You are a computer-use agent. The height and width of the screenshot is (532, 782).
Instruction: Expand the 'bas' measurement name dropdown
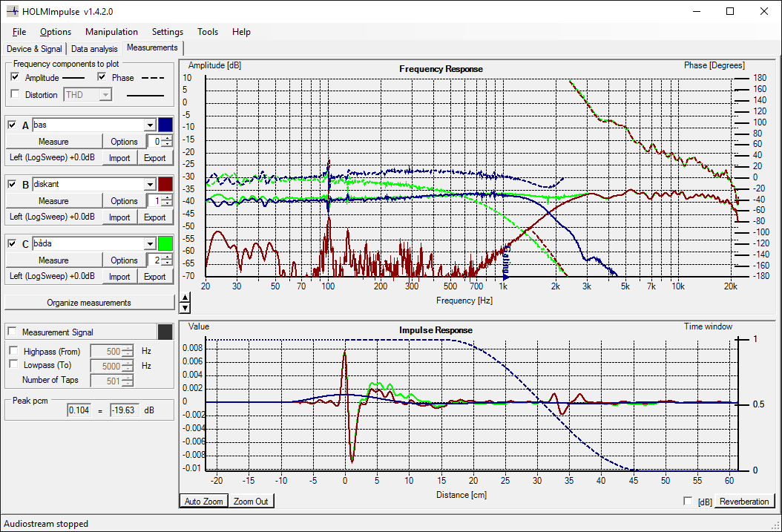coord(150,125)
